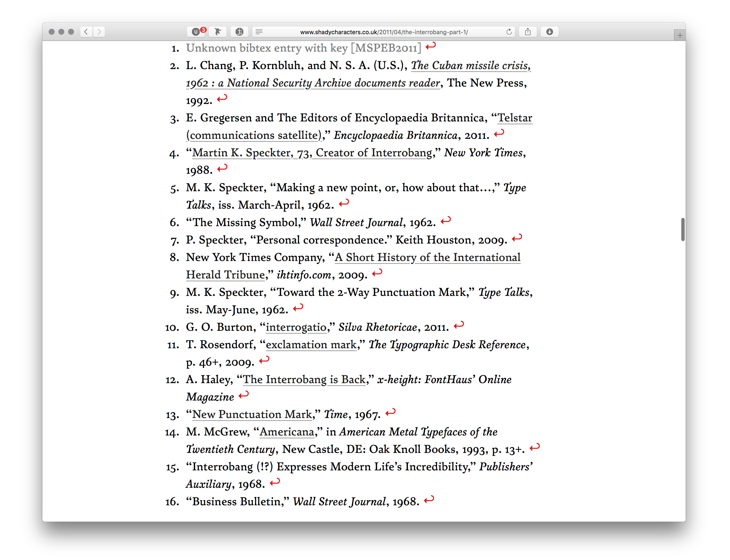Open a new tab with plus button

click(x=680, y=35)
